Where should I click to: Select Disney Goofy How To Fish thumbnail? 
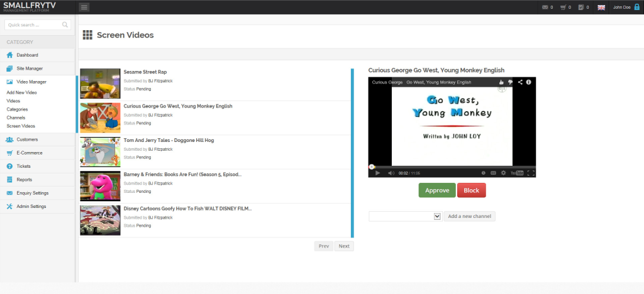point(100,220)
